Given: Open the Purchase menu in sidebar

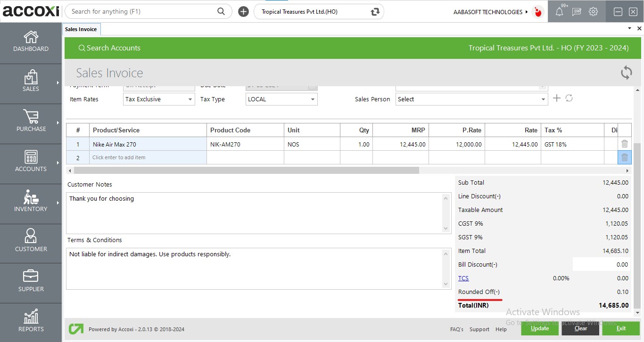Looking at the screenshot, I should [31, 122].
